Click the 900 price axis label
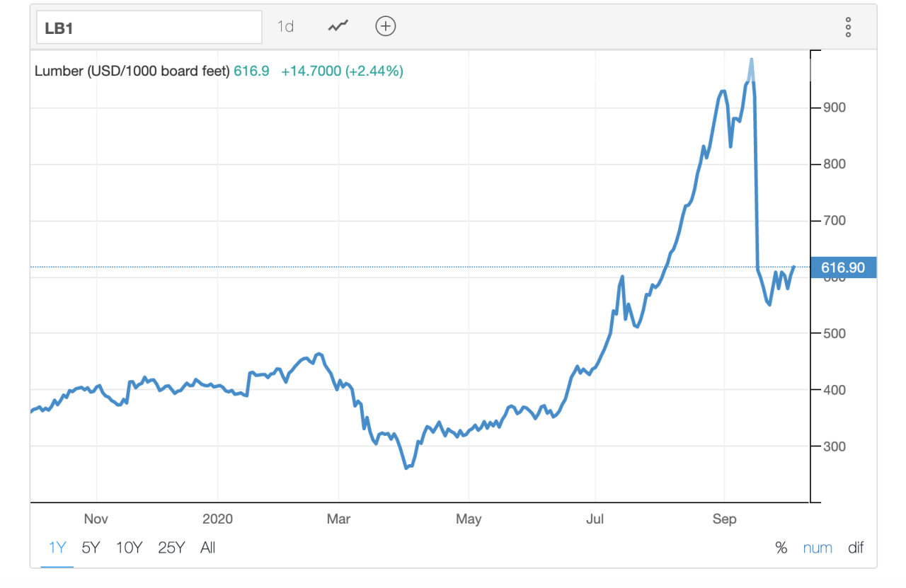The width and height of the screenshot is (906, 588). coord(835,108)
